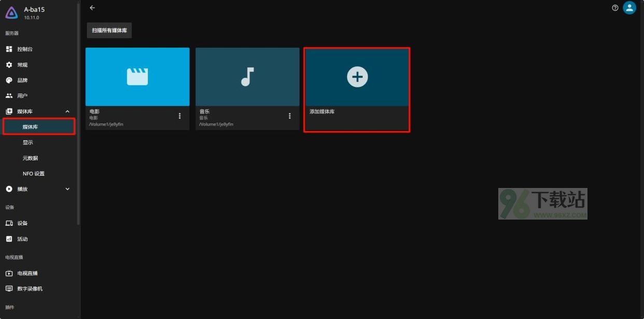Click the music note library card
The width and height of the screenshot is (644, 319).
[x=247, y=77]
